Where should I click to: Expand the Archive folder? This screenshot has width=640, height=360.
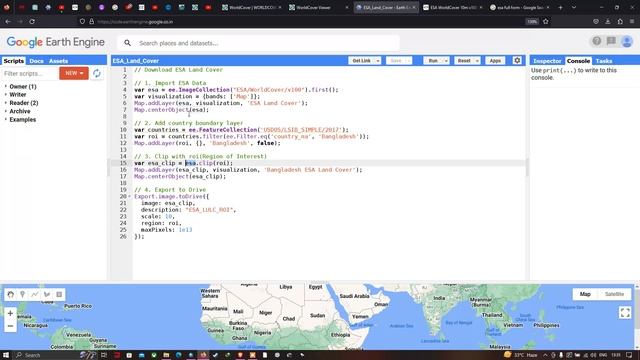pos(6,111)
